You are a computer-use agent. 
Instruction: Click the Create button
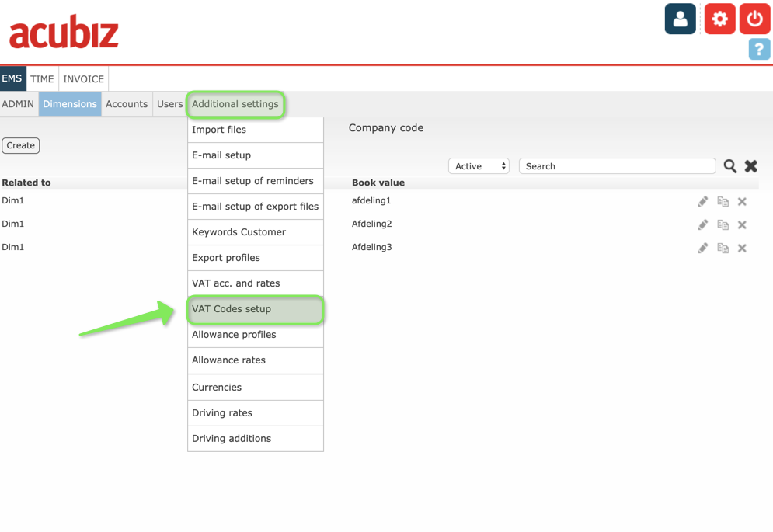tap(21, 145)
